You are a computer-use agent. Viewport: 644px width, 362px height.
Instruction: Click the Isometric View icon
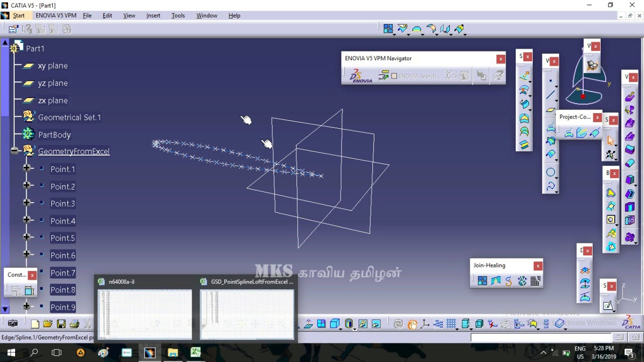click(x=335, y=324)
